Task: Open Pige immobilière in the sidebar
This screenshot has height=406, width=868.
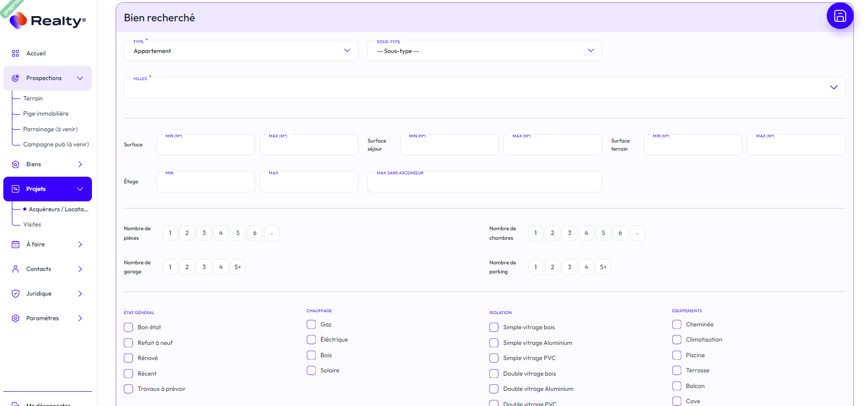Action: point(46,114)
